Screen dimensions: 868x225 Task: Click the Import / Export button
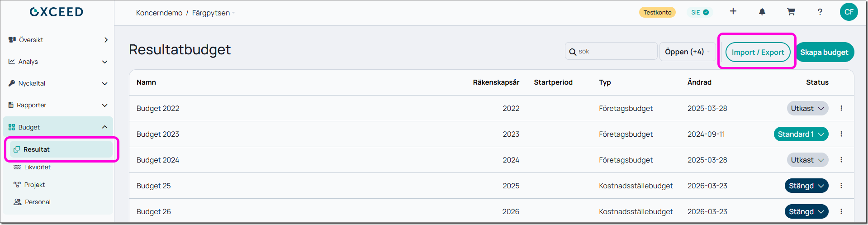(x=758, y=52)
